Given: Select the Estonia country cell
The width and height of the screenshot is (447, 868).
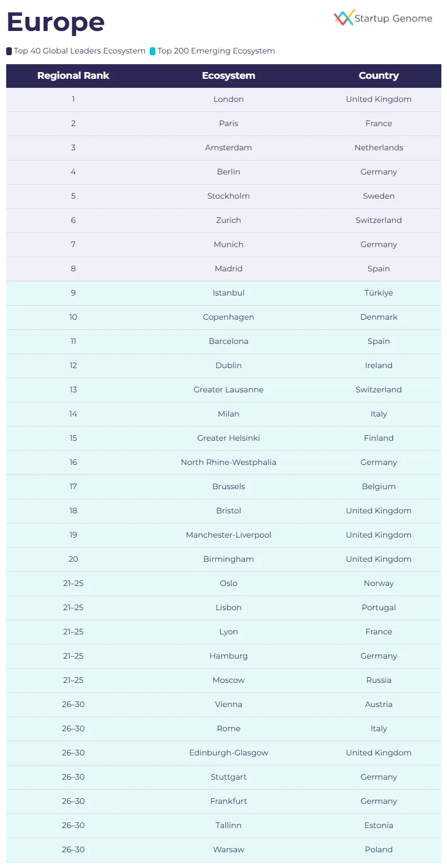Looking at the screenshot, I should [x=378, y=826].
